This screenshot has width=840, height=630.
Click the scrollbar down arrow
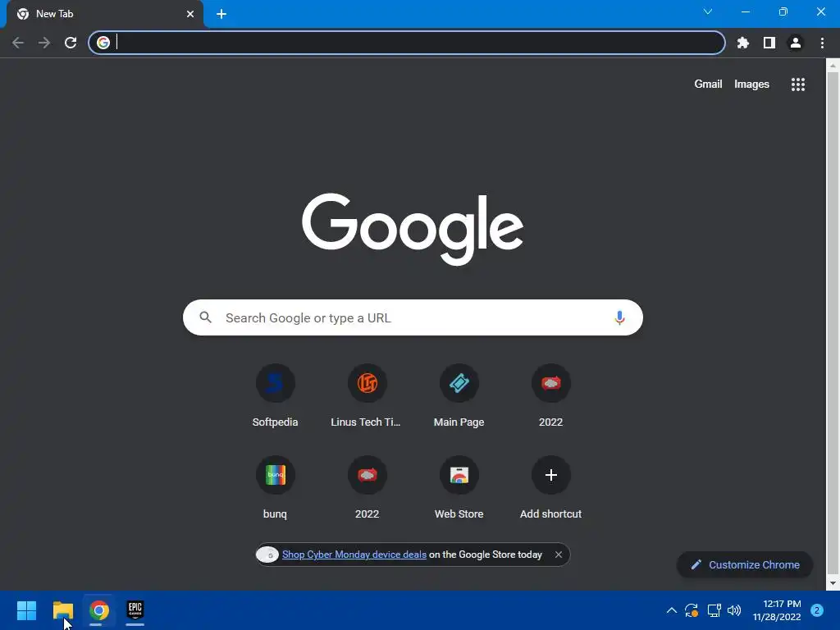(x=833, y=583)
